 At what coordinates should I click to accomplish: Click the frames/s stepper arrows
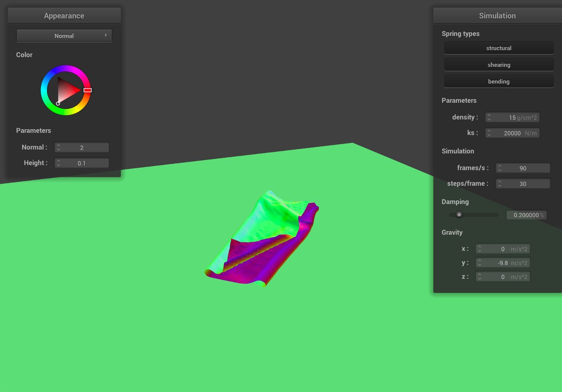[500, 168]
